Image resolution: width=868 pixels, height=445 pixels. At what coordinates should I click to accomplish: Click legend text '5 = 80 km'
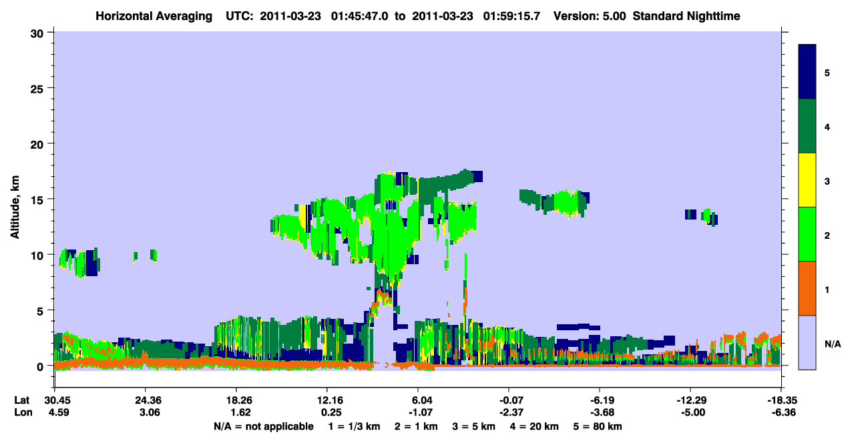[x=598, y=426]
